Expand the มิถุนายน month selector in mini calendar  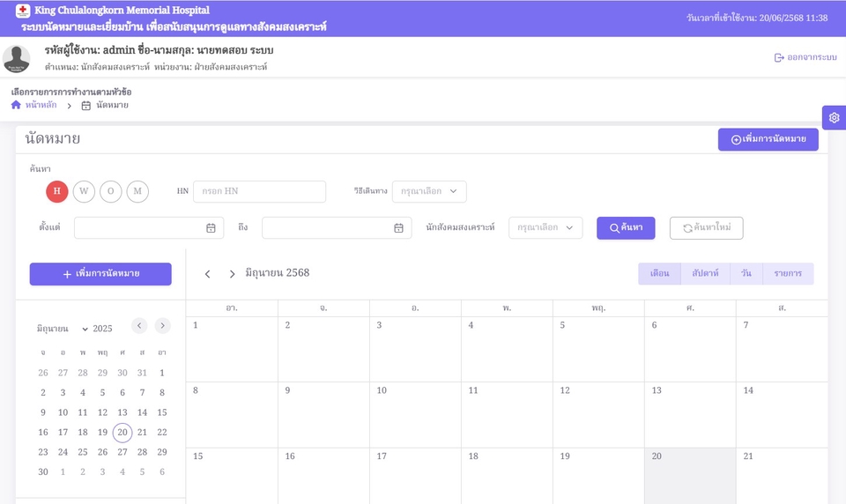coord(62,328)
